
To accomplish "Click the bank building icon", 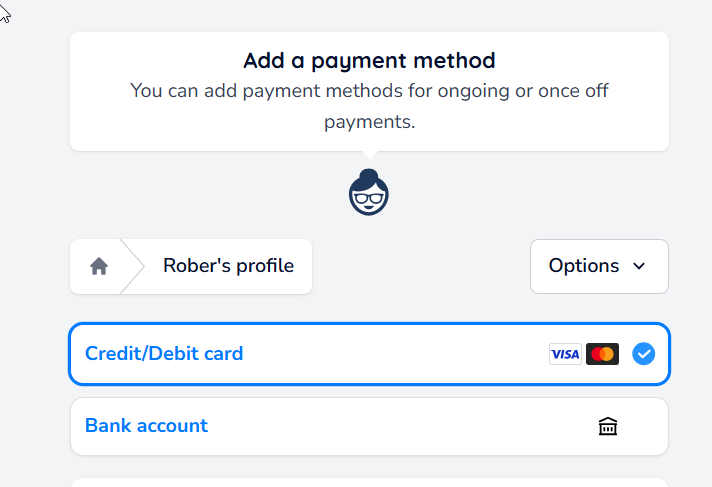I will point(607,427).
